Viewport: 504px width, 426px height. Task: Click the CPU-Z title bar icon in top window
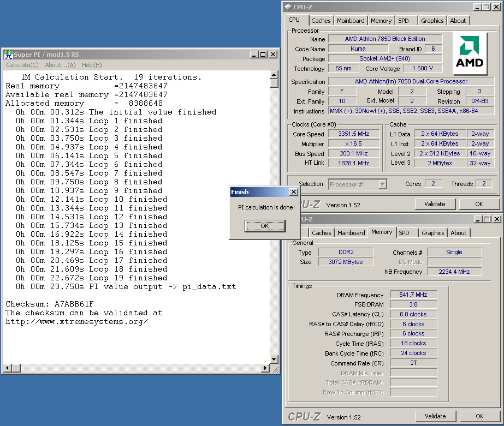coord(288,7)
